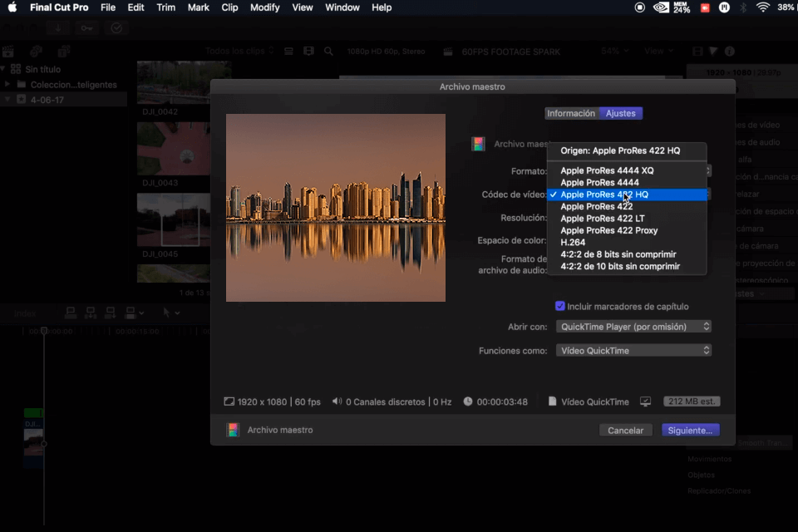Open the Todos los clips filter popup
Viewport: 798px width, 532px height.
(239, 51)
